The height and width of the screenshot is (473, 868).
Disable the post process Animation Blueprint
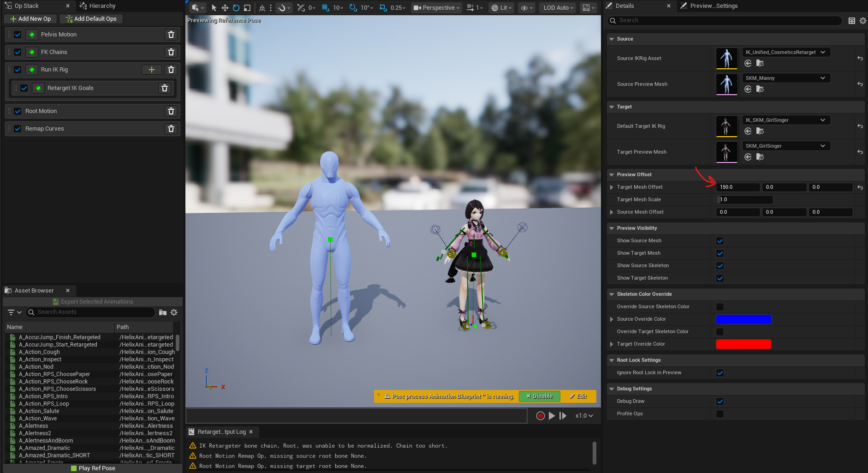539,396
